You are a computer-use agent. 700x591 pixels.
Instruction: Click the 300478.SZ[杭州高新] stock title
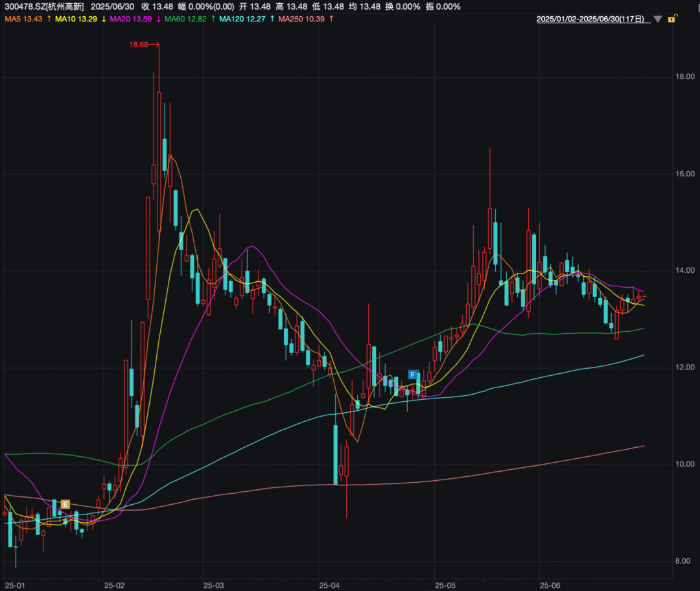[44, 6]
